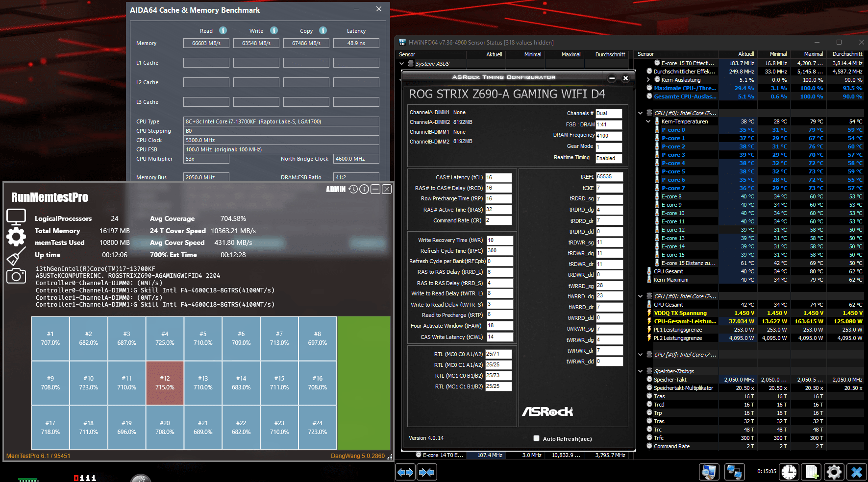Click ADMIN label in RunMemtestPro
The image size is (868, 482).
(x=336, y=189)
